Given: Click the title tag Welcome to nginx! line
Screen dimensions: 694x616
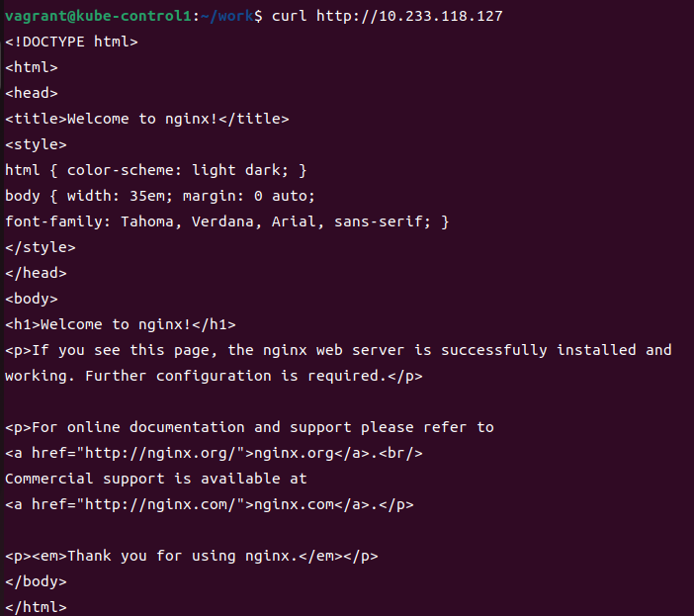Looking at the screenshot, I should coord(147,119).
